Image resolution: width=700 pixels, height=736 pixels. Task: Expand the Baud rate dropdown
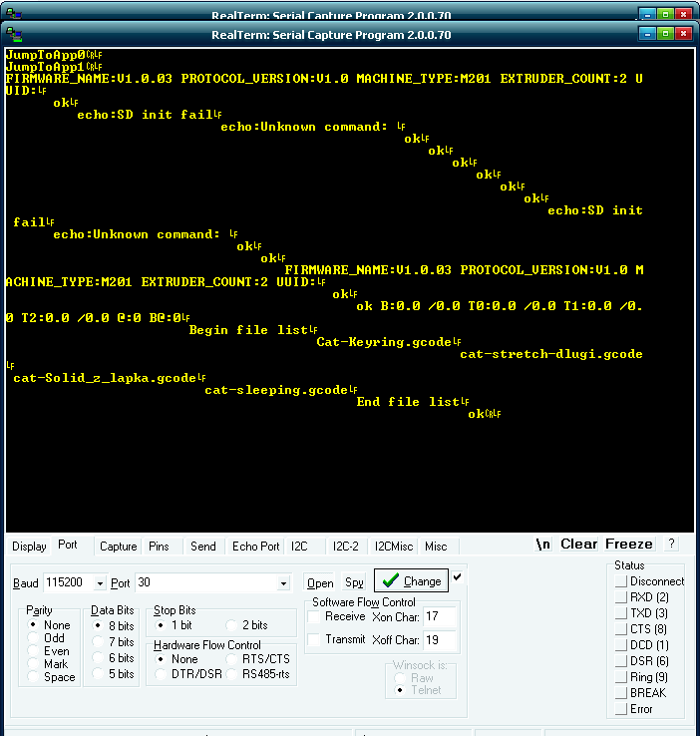pyautogui.click(x=100, y=583)
